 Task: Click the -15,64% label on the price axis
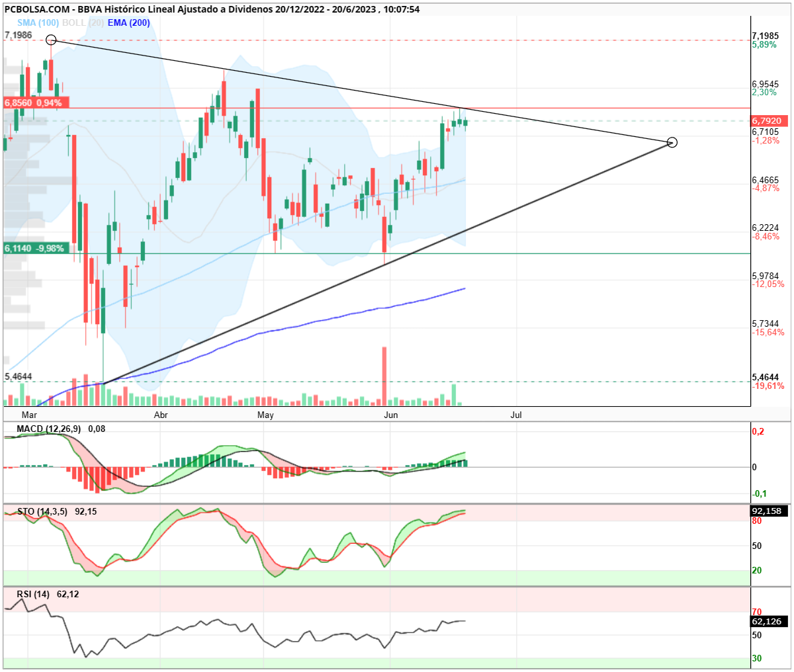768,333
